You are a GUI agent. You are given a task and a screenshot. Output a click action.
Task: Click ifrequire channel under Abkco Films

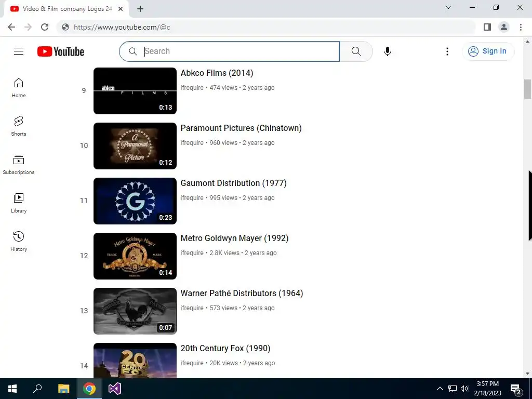click(192, 87)
